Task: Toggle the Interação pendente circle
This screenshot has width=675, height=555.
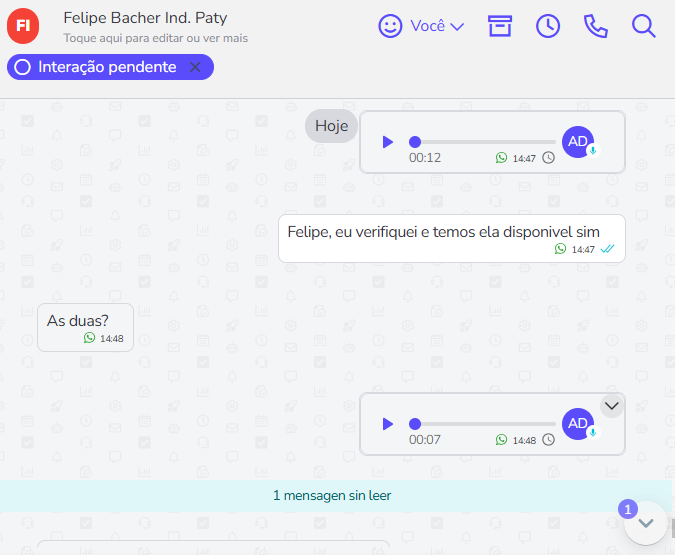Action: coord(22,67)
